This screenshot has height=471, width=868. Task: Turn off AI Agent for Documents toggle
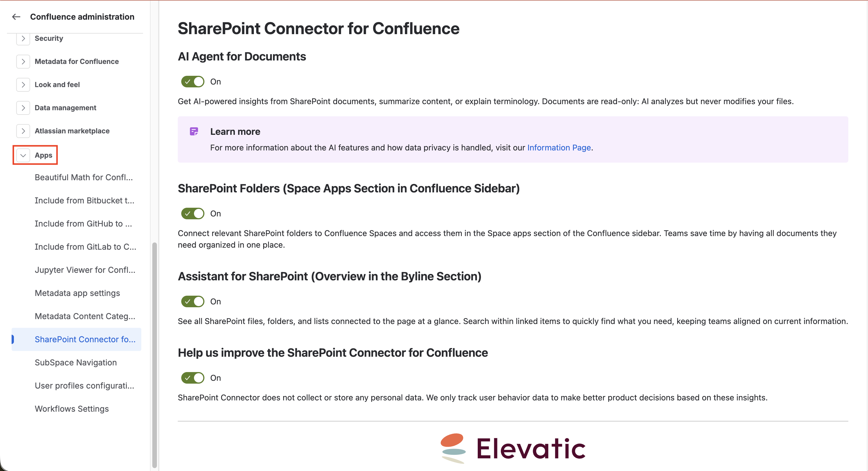[193, 82]
